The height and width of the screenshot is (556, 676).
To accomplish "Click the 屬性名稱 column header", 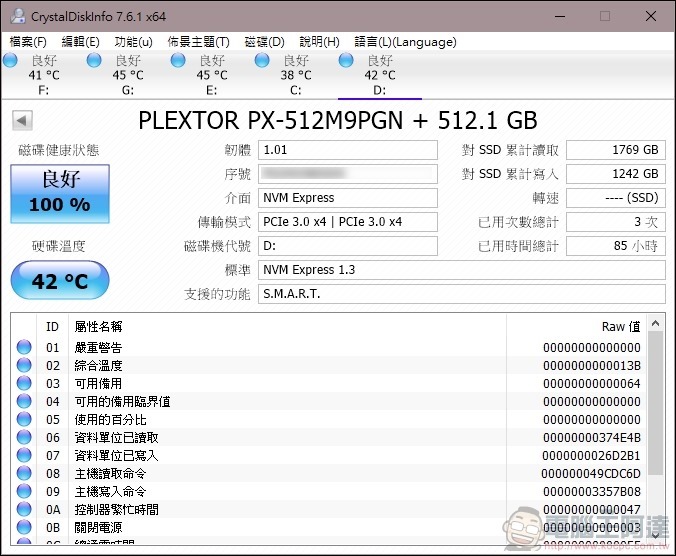I will point(287,327).
